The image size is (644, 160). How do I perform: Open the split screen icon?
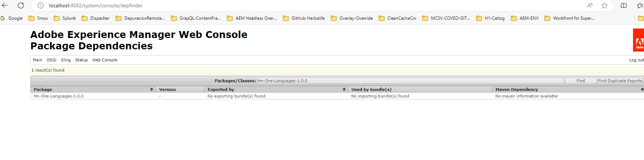(624, 5)
